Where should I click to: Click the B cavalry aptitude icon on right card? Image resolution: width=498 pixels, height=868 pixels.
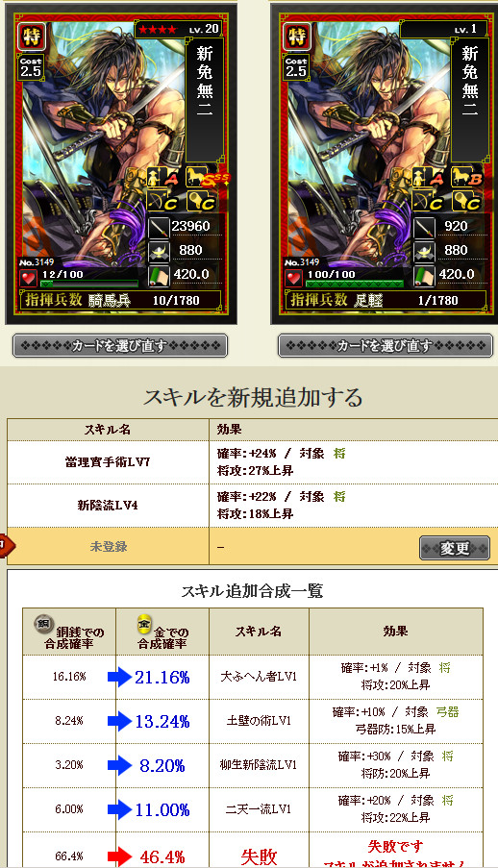467,177
